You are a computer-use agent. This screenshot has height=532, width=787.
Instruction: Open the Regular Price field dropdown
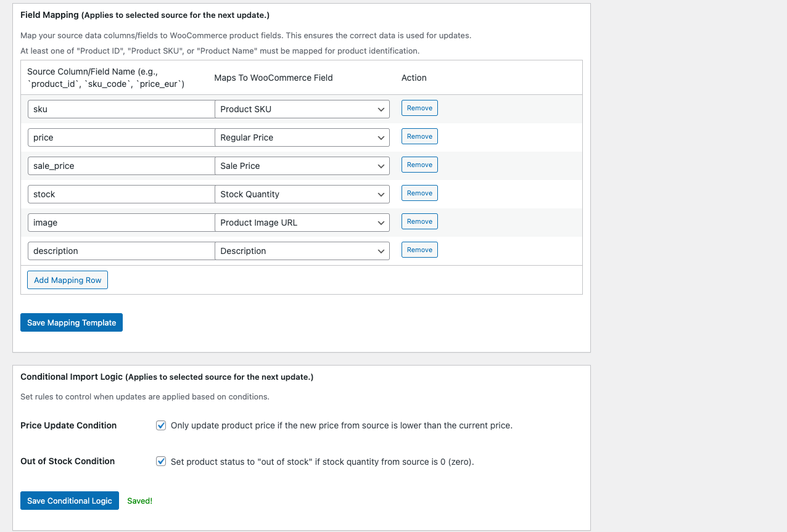(x=302, y=137)
